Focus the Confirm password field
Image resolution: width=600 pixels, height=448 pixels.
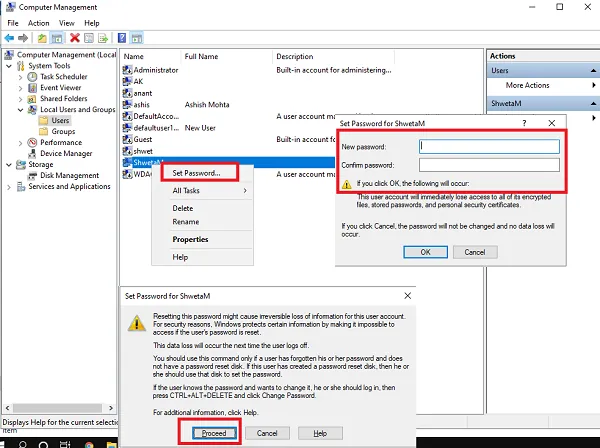(489, 165)
